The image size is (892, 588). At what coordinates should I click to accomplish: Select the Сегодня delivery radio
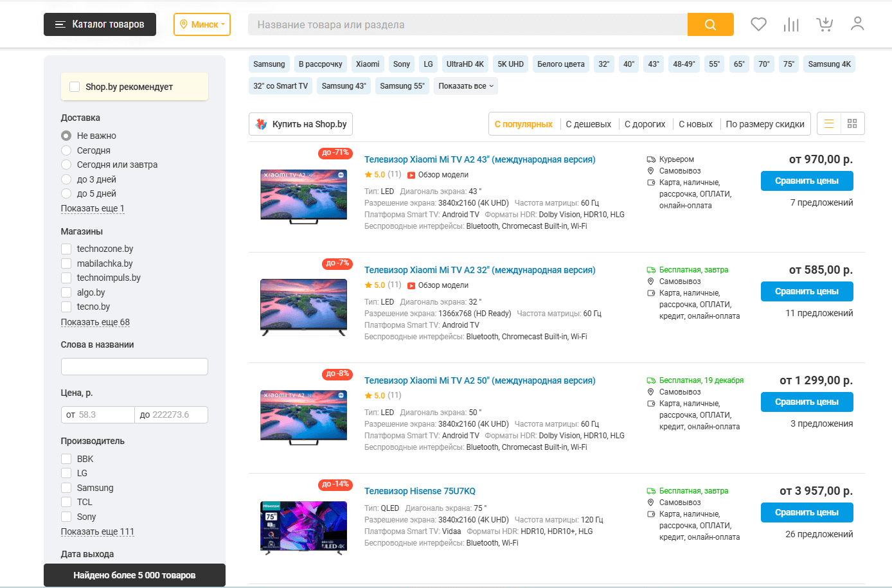point(66,150)
